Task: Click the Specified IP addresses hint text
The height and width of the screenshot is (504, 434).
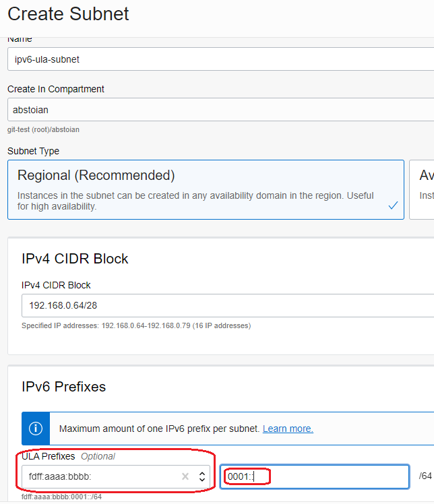Action: pos(136,326)
